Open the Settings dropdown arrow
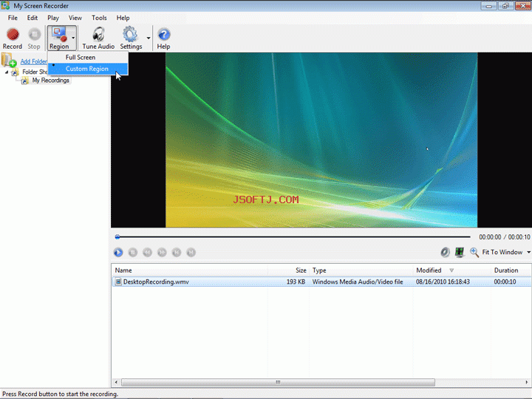 point(149,38)
